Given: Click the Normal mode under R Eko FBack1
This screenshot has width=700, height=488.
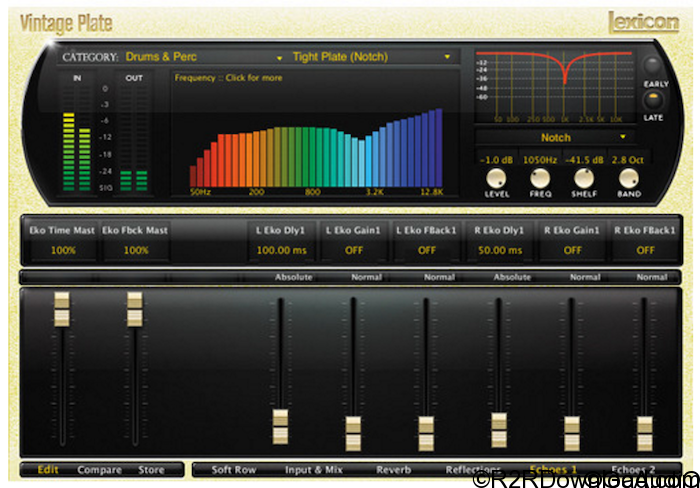Looking at the screenshot, I should tap(651, 277).
